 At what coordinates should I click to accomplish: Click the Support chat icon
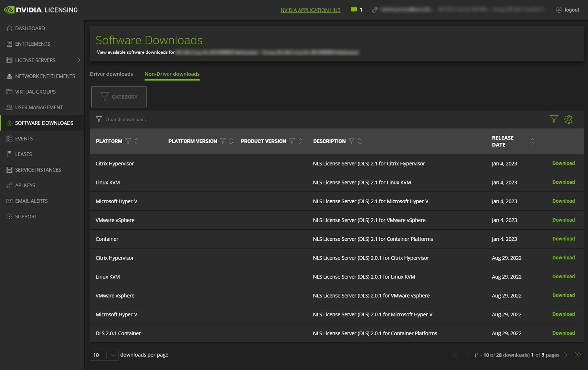pyautogui.click(x=9, y=217)
